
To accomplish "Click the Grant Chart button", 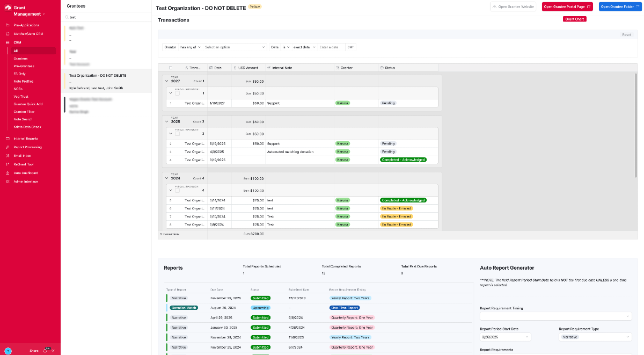I will (x=574, y=19).
